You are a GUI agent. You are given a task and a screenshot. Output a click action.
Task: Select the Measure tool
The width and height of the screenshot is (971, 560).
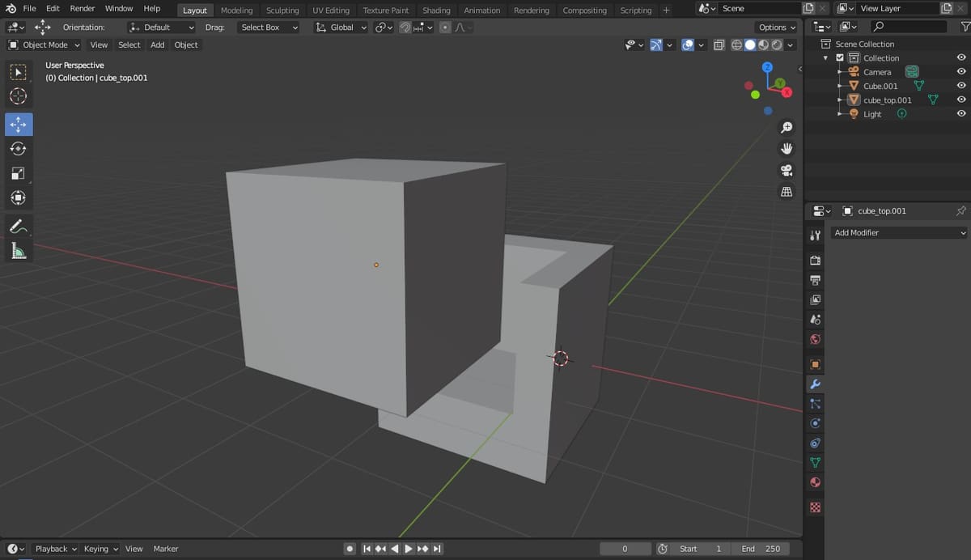click(x=18, y=252)
